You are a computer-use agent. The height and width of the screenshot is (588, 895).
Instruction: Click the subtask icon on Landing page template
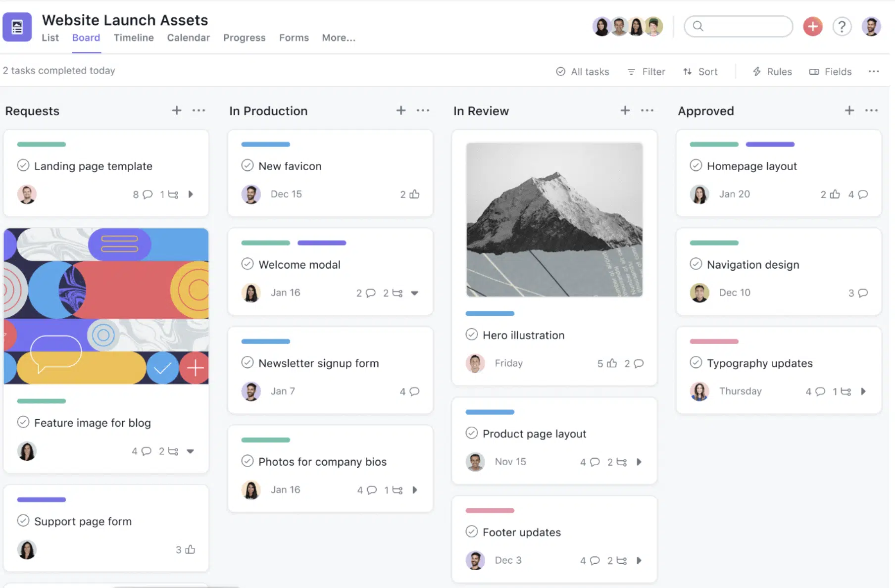[x=173, y=195]
